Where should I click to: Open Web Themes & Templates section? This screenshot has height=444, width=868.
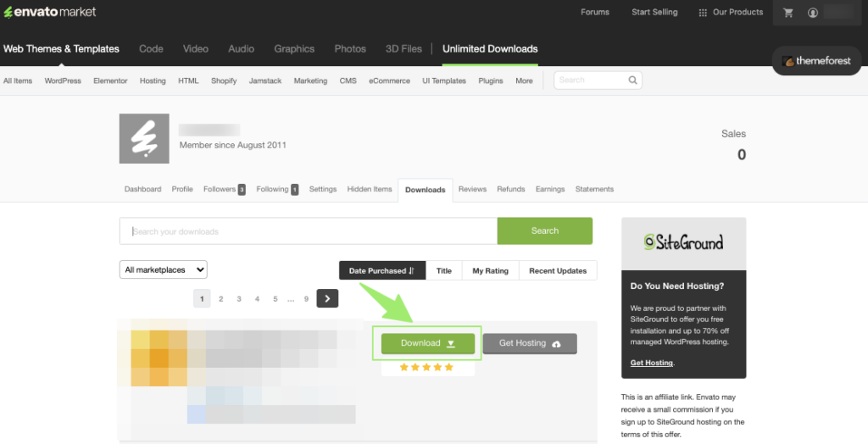pyautogui.click(x=61, y=48)
